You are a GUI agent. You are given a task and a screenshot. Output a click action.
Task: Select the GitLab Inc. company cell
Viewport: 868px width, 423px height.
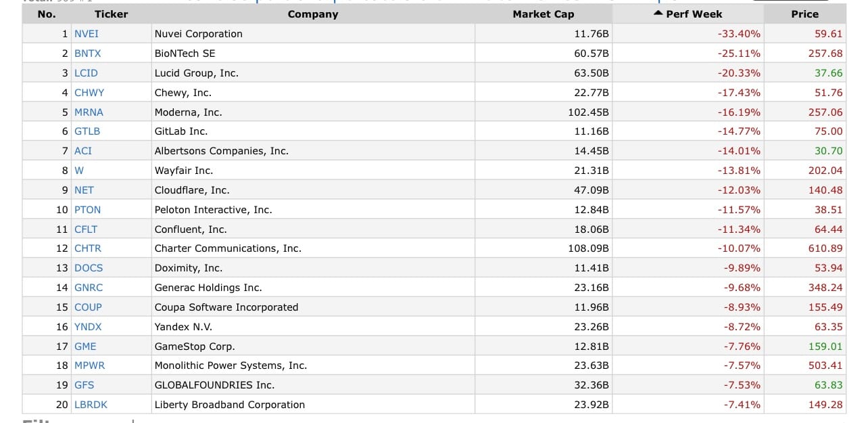313,131
